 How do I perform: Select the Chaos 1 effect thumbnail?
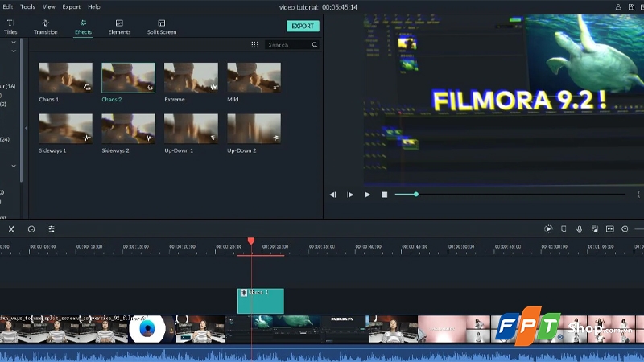[65, 77]
